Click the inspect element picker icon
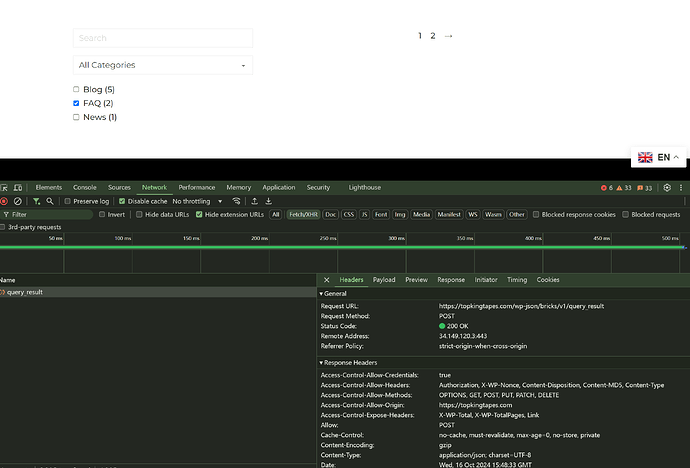690x468 pixels. [4, 188]
